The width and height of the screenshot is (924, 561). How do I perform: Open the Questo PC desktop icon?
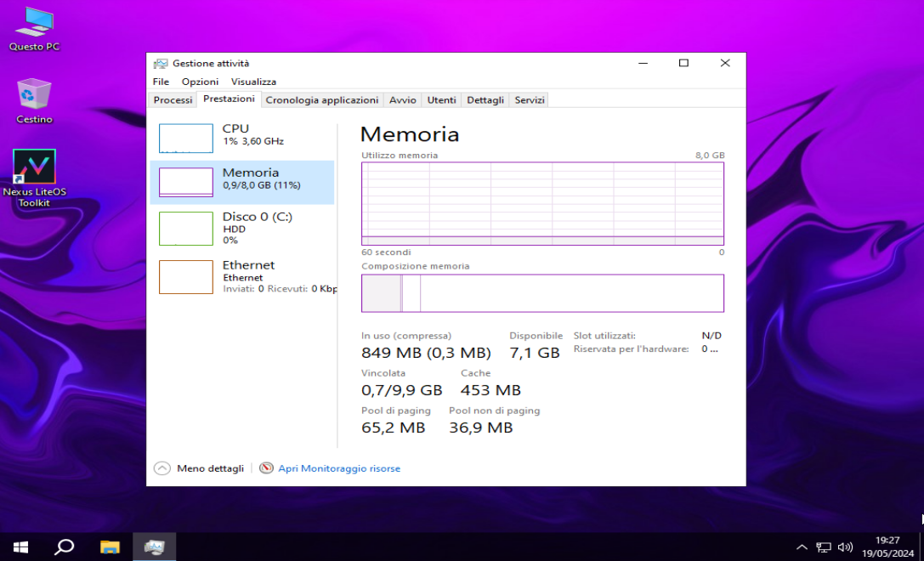pyautogui.click(x=34, y=31)
